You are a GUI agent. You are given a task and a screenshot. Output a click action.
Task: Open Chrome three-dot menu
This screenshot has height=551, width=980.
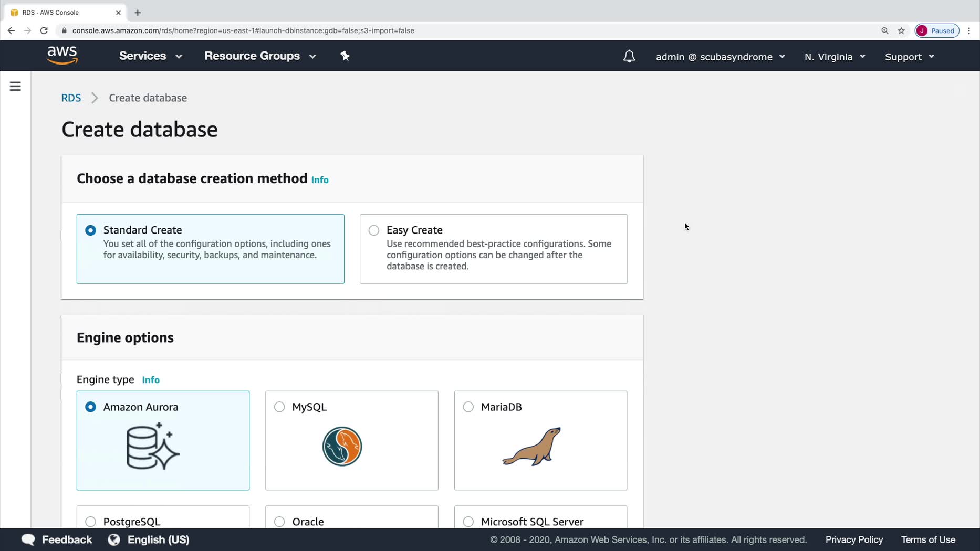click(969, 30)
